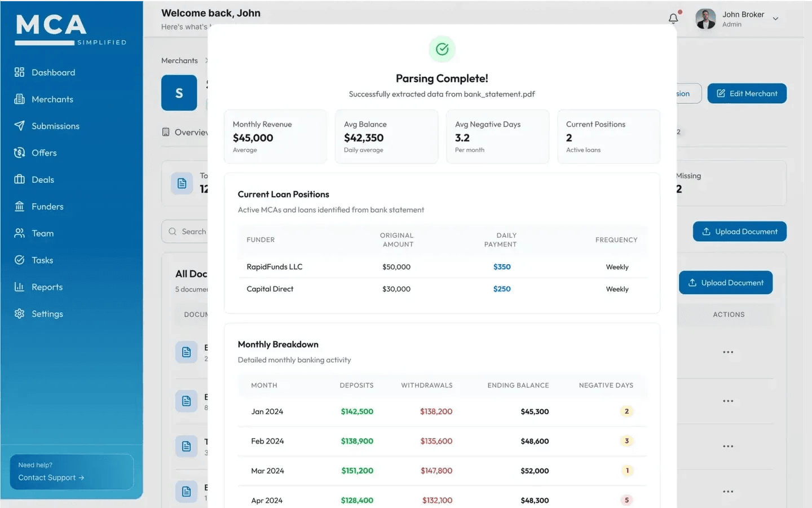Click the $350 daily payment value
Screen dimensions: 812x508
tap(502, 267)
